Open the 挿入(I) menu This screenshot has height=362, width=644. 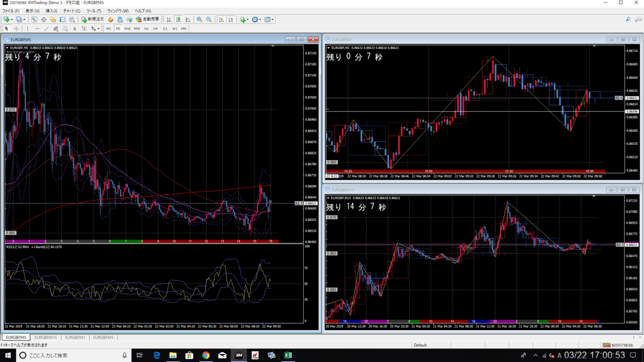pos(52,11)
